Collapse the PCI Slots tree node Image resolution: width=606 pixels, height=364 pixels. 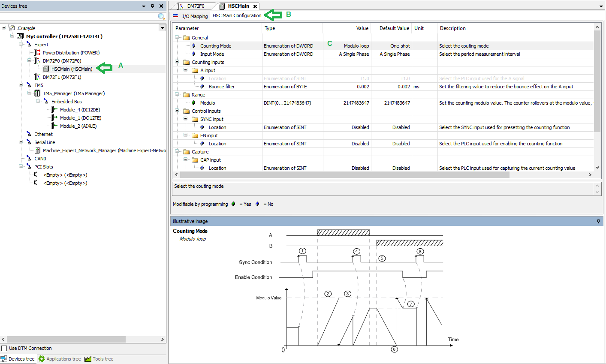(21, 166)
